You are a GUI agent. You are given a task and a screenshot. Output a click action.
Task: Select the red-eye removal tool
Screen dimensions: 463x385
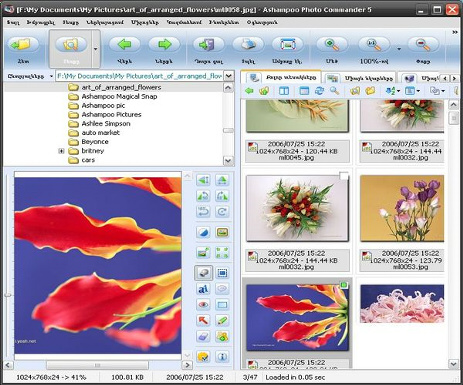pyautogui.click(x=203, y=304)
